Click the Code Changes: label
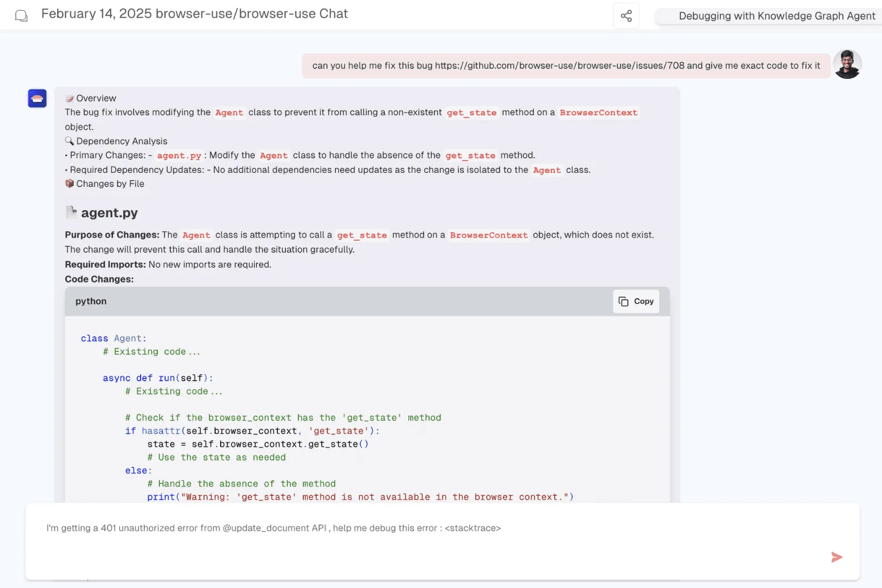 (99, 279)
